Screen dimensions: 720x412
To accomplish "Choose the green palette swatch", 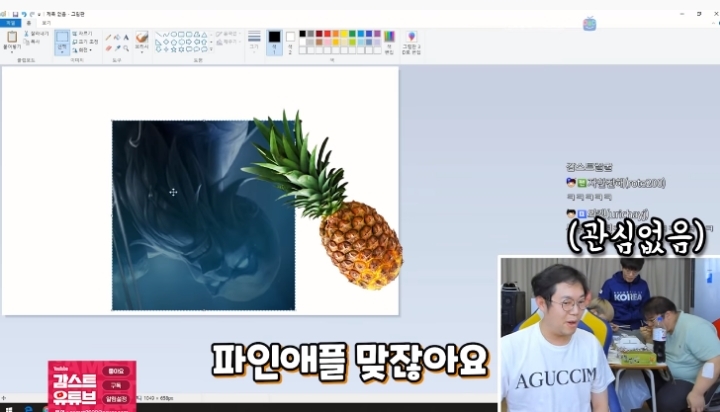I will 352,34.
